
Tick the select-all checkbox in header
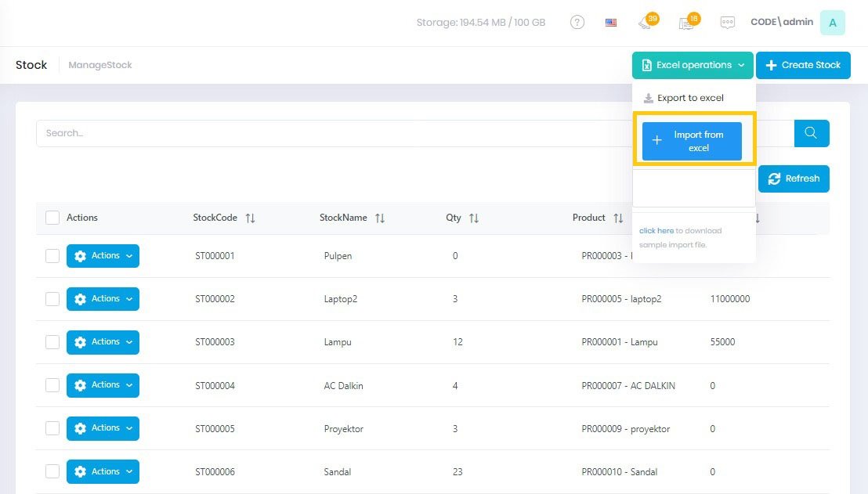pyautogui.click(x=52, y=218)
